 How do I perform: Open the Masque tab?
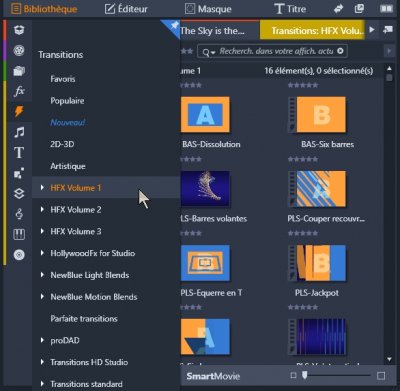(x=208, y=9)
